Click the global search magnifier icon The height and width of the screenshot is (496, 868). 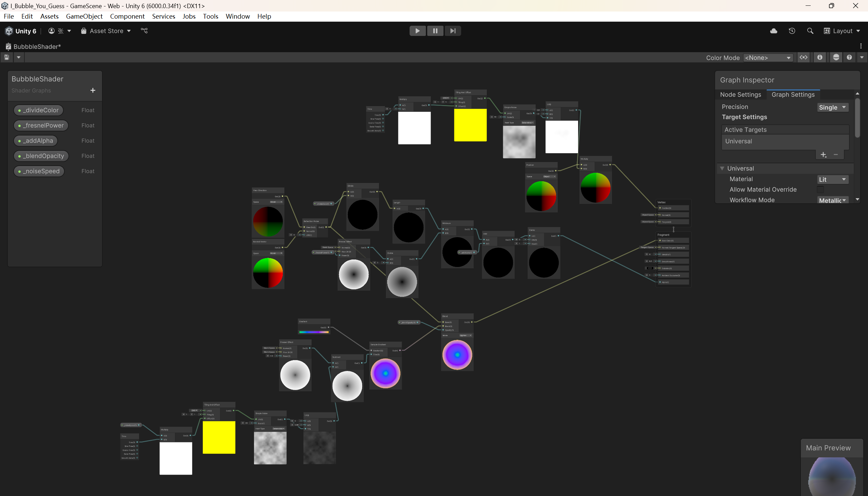click(x=810, y=31)
